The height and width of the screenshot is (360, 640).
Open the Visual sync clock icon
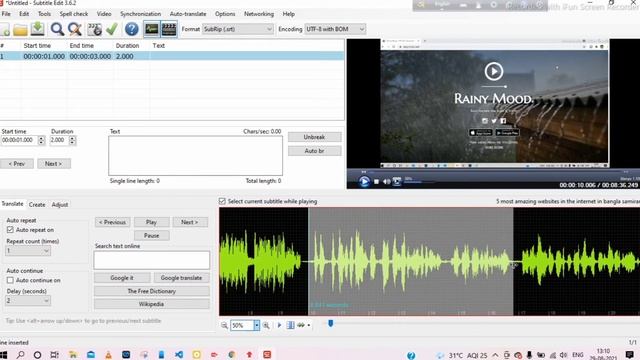pyautogui.click(x=94, y=29)
